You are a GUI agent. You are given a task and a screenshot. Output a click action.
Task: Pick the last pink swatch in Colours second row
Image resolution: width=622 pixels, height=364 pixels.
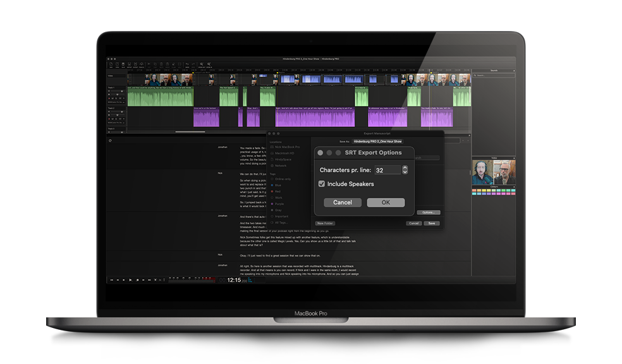tap(513, 193)
